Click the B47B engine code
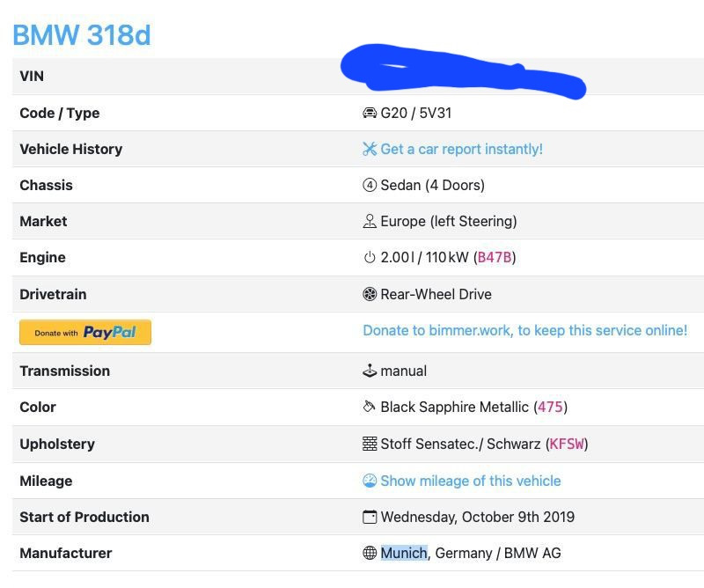 495,257
